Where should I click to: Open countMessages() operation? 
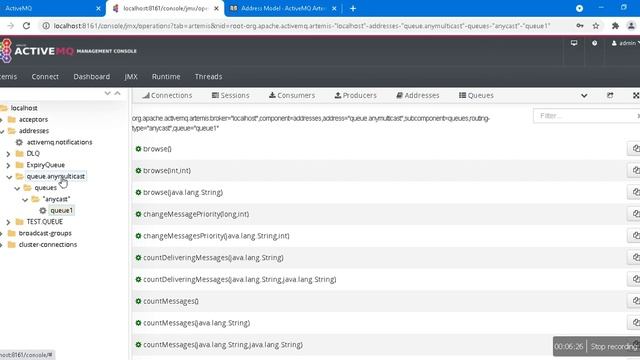click(171, 301)
